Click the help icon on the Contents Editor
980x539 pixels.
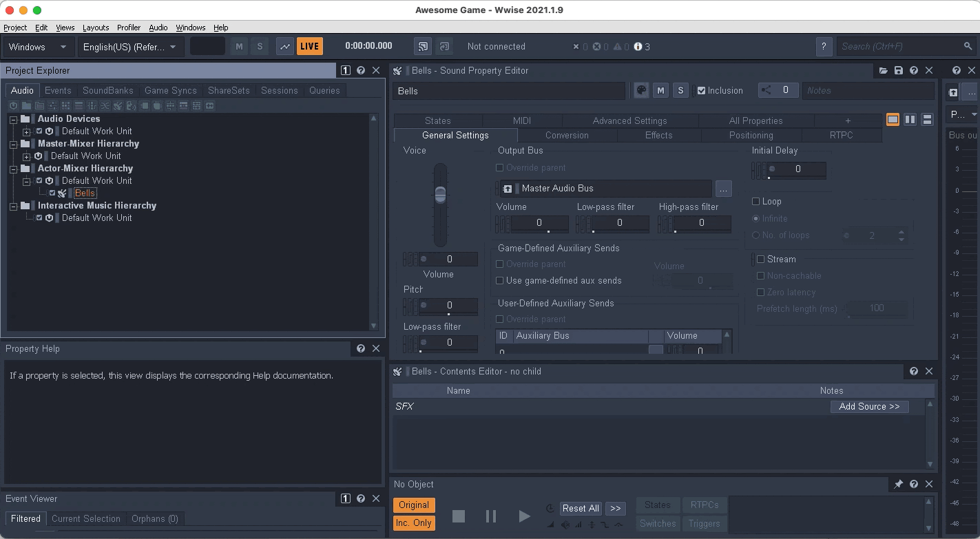click(913, 371)
